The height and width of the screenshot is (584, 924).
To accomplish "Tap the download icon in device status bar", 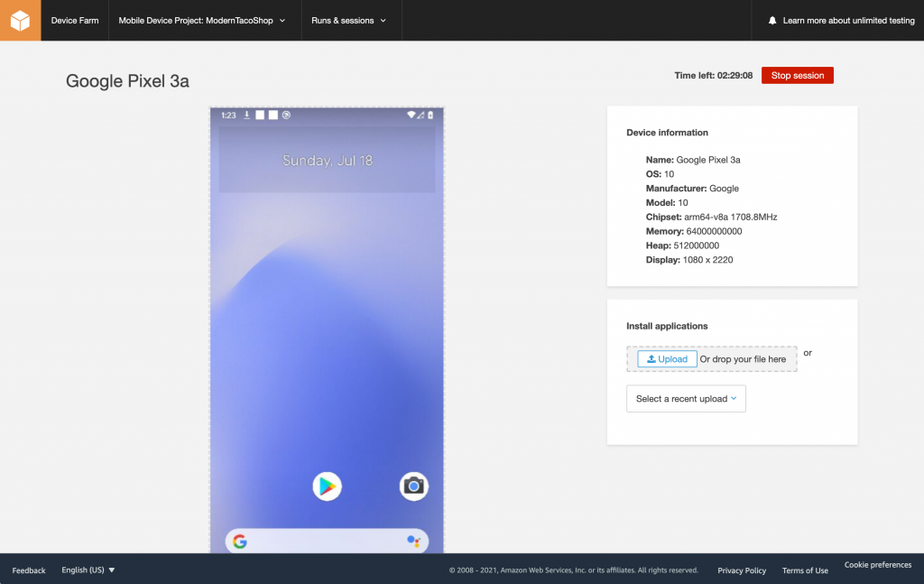I will (x=246, y=115).
